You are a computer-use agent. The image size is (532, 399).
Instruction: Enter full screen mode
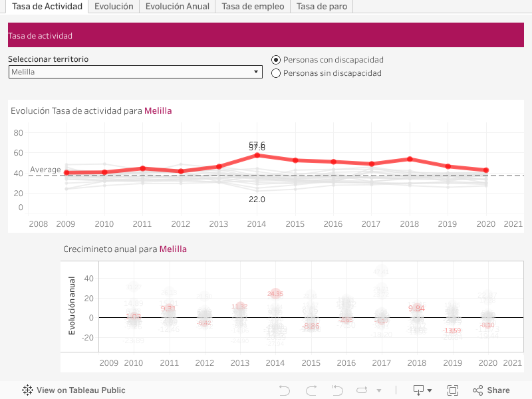tap(453, 390)
